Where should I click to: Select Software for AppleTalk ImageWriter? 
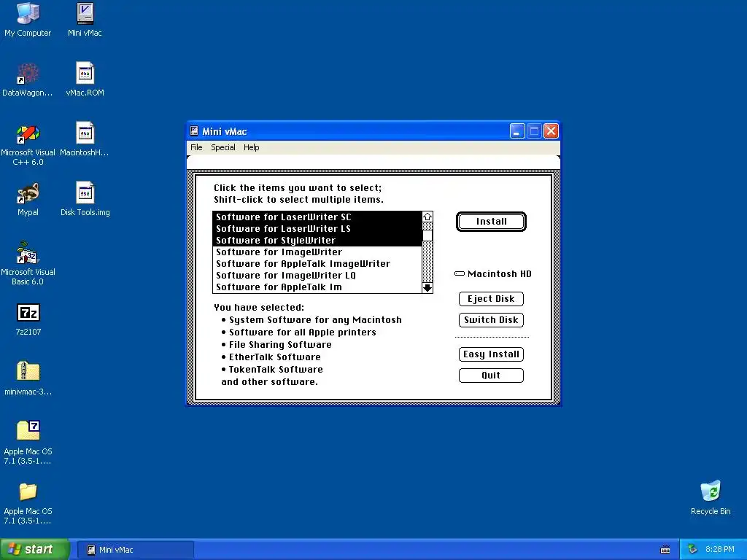(x=317, y=264)
